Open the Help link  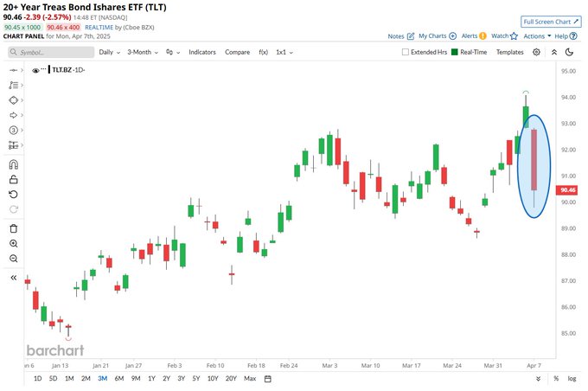click(566, 36)
